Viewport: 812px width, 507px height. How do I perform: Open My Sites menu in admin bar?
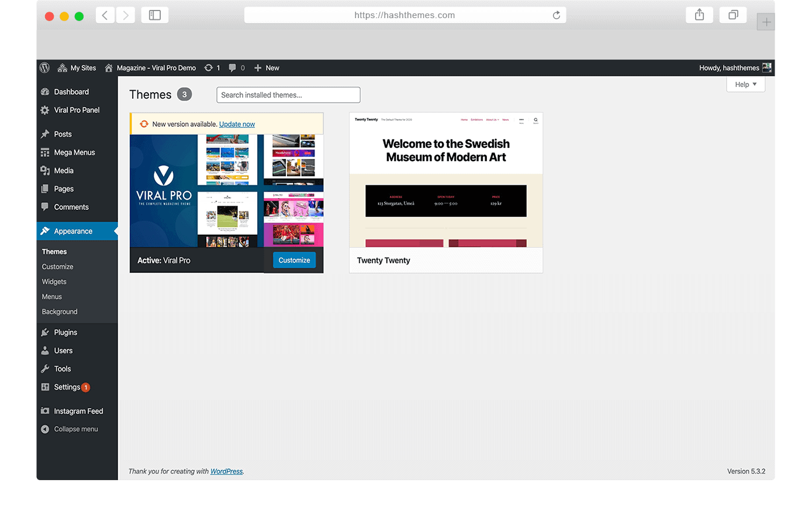click(x=77, y=68)
